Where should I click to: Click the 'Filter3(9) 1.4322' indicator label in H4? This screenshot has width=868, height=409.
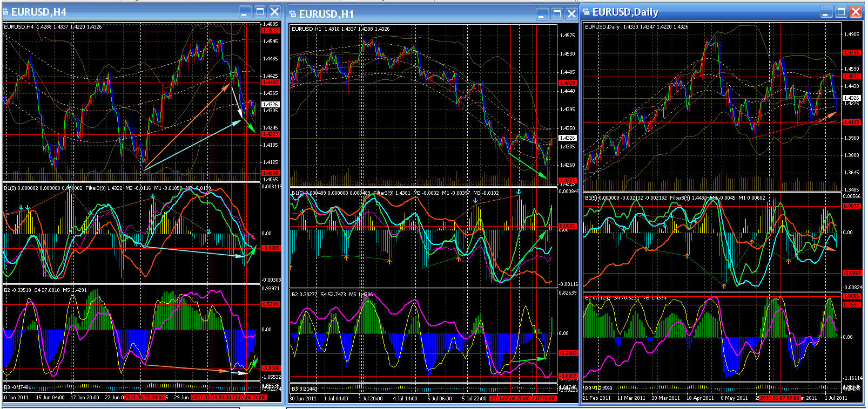104,188
